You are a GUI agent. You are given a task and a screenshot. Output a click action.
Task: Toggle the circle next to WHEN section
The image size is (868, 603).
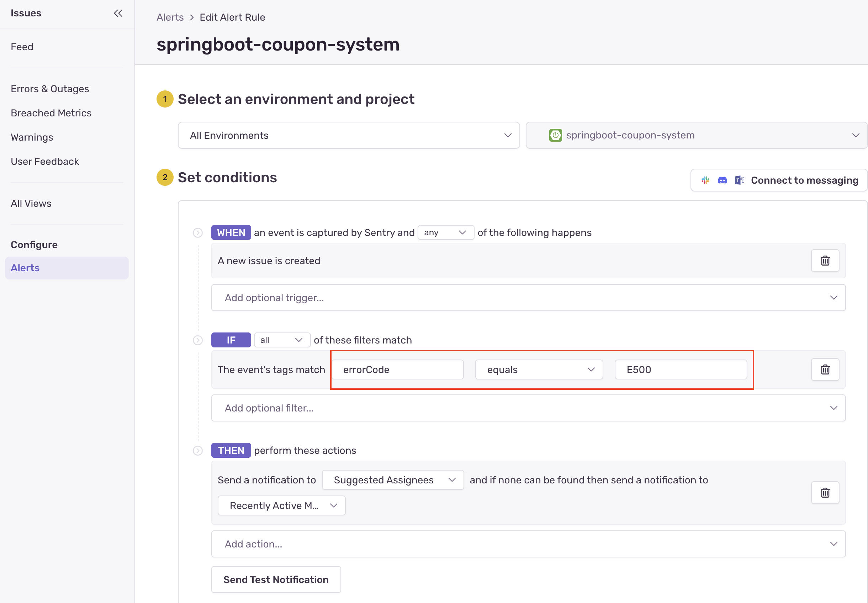pyautogui.click(x=198, y=233)
